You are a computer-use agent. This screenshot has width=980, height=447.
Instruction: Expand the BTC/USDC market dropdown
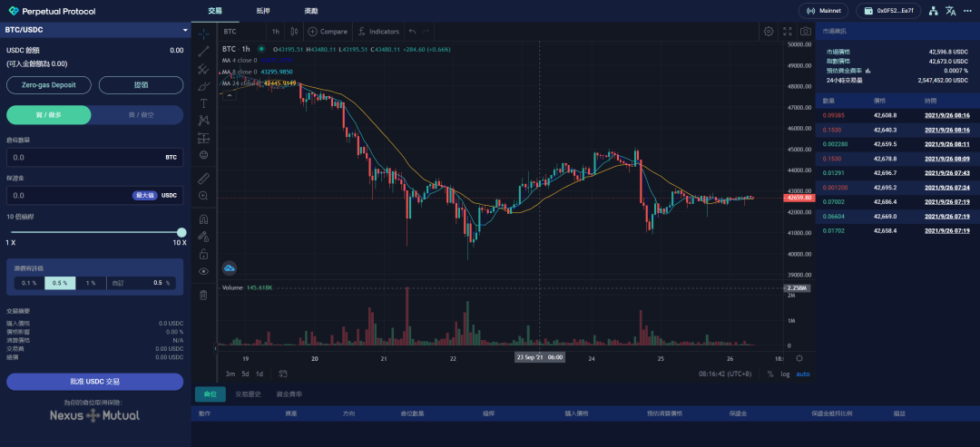coord(96,30)
